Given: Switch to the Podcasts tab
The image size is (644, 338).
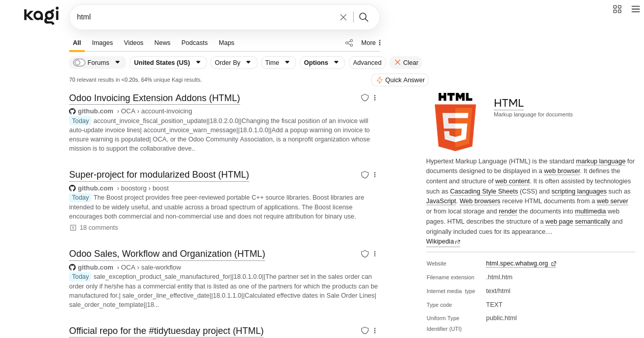Looking at the screenshot, I should click(194, 43).
